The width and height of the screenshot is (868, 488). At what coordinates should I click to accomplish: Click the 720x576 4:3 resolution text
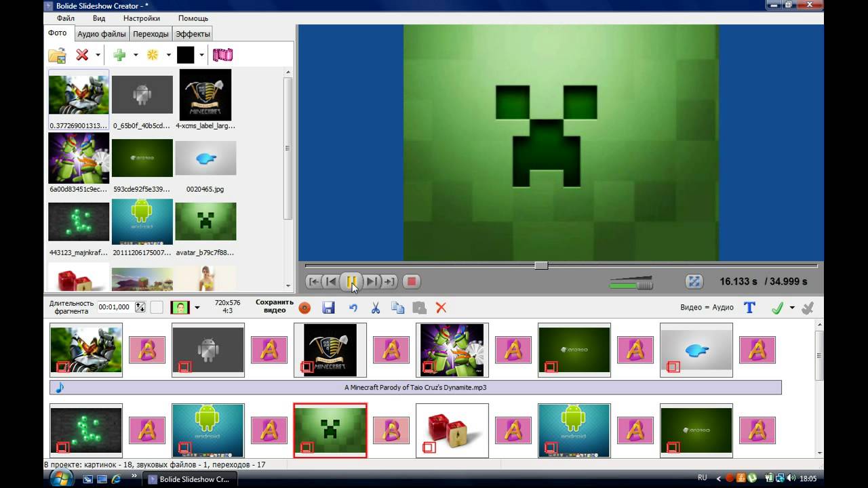(x=227, y=307)
